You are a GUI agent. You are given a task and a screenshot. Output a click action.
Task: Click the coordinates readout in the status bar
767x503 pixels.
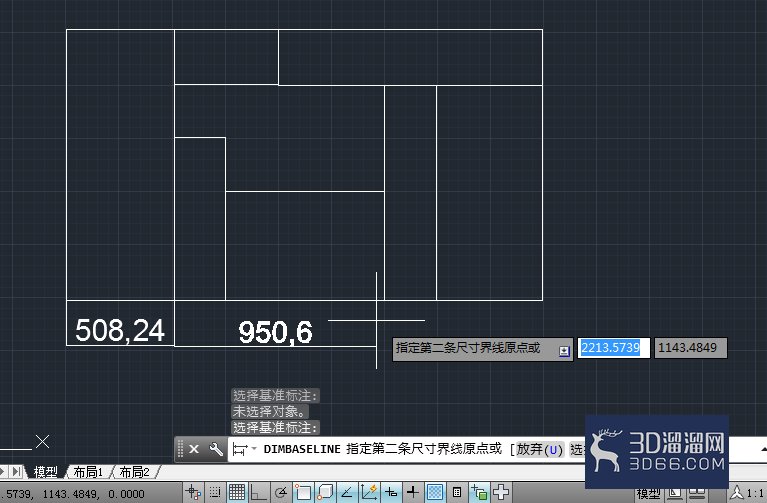point(72,494)
